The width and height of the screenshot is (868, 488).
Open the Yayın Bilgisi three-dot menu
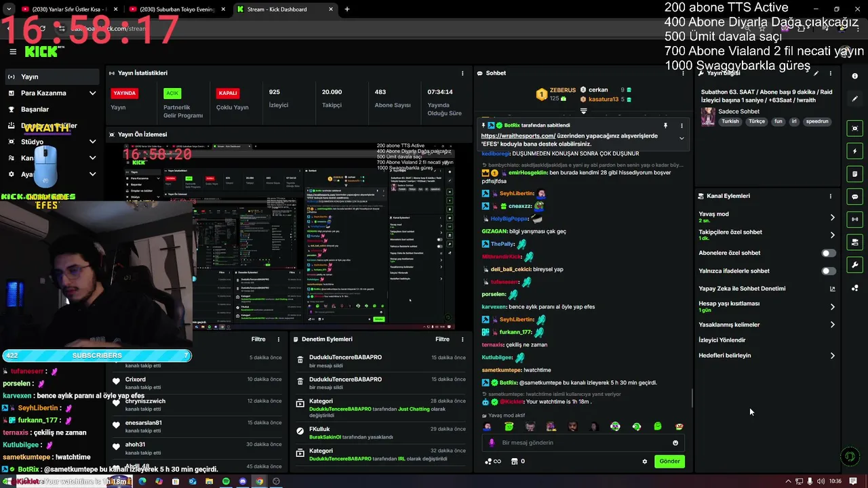pyautogui.click(x=830, y=73)
